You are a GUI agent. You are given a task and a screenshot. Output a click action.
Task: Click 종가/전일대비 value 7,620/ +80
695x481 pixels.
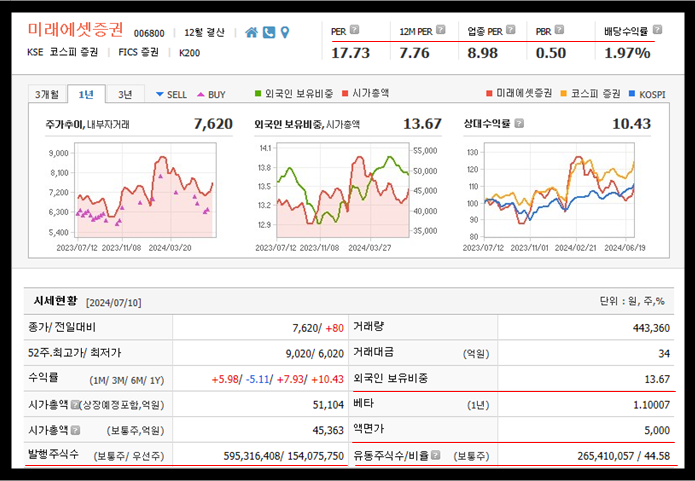318,328
